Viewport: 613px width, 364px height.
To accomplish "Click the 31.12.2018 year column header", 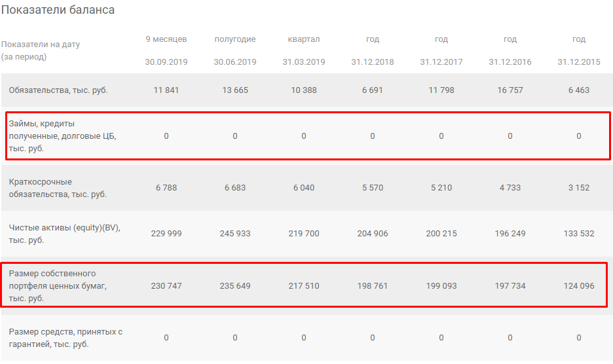I will pos(373,50).
